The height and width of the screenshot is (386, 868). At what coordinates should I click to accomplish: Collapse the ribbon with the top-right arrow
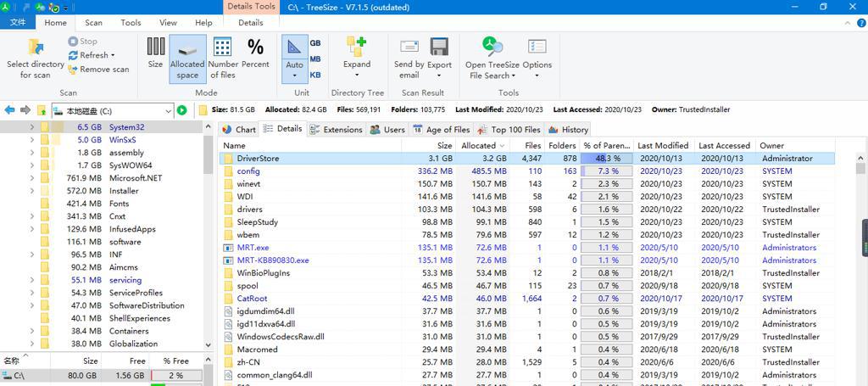[x=848, y=23]
